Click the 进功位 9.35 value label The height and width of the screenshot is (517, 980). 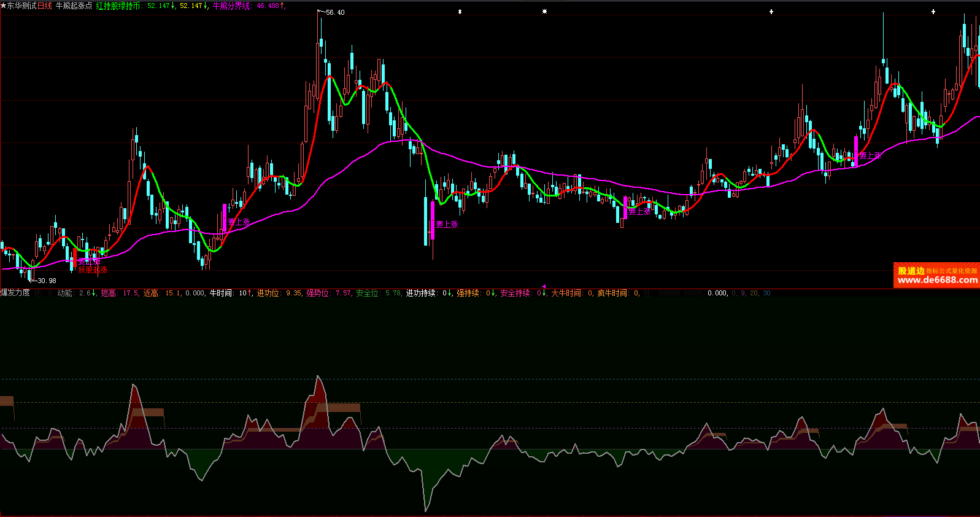click(x=279, y=293)
